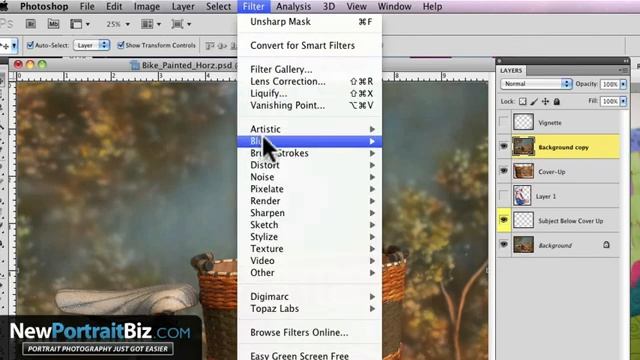The height and width of the screenshot is (360, 640).
Task: Expand the Distort filter submenu
Action: [x=309, y=165]
